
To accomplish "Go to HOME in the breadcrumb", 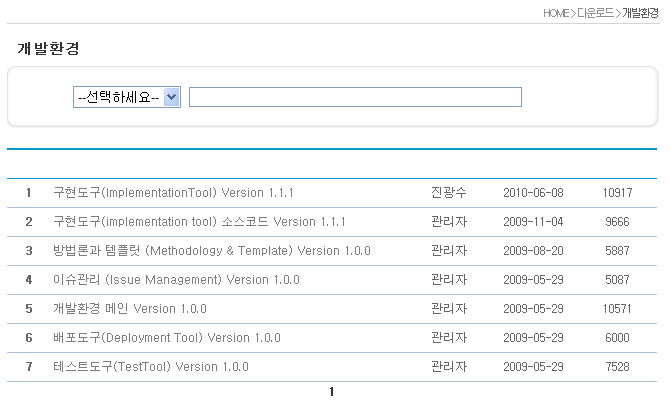I will coord(555,13).
